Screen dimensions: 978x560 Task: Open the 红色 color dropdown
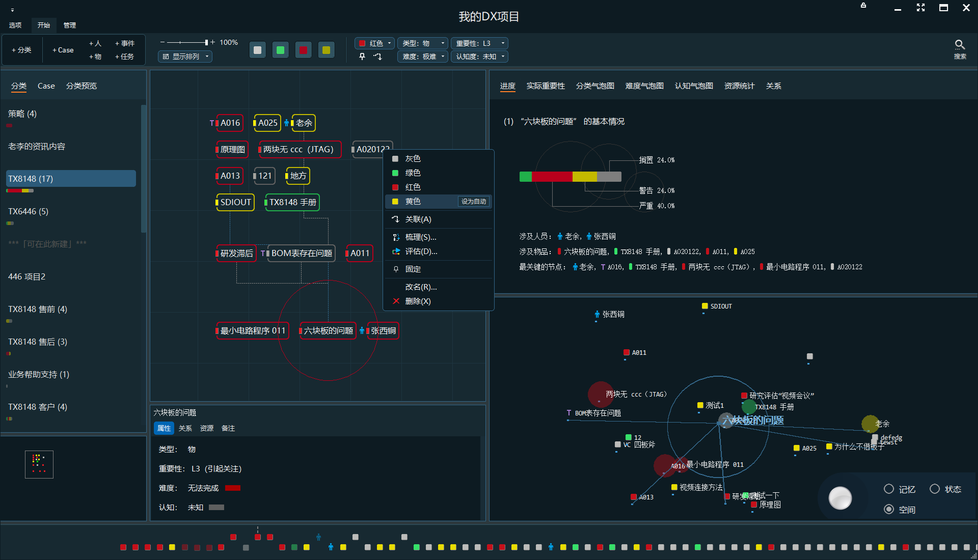coord(374,43)
